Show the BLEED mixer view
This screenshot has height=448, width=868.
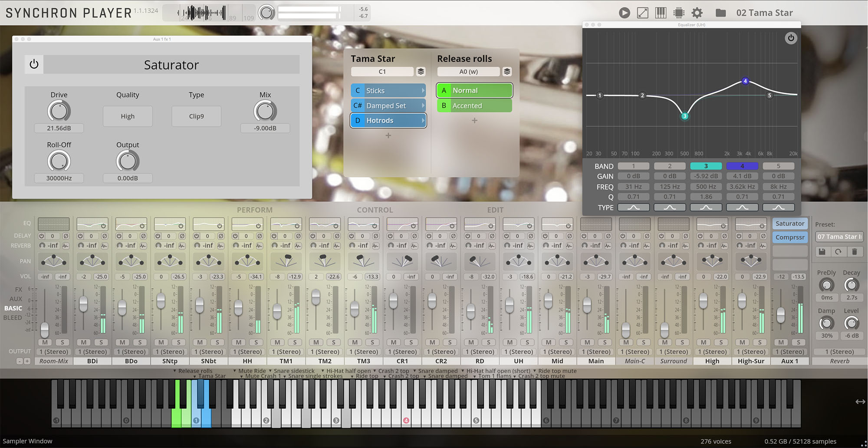click(x=13, y=317)
